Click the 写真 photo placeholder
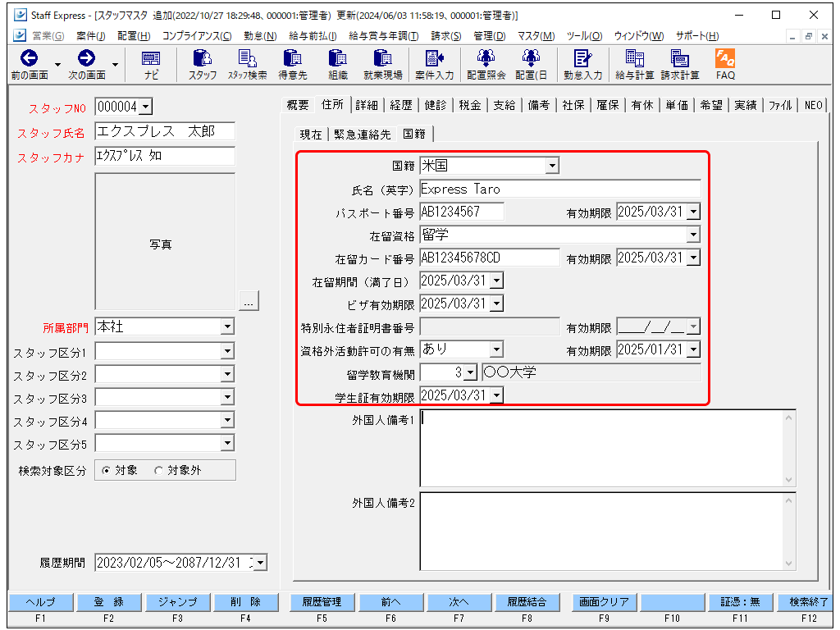This screenshot has width=840, height=630. point(165,242)
